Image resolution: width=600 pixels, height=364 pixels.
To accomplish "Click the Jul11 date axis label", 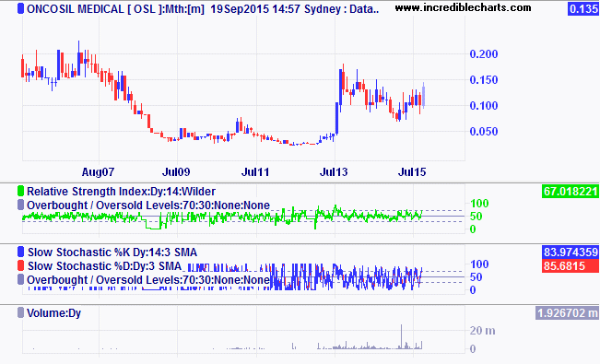I will (x=255, y=171).
